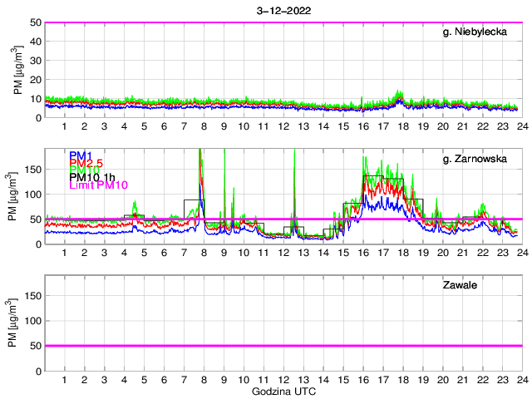The width and height of the screenshot is (532, 399).
Task: Click the magenta Limit PM10 legend entry
Action: click(96, 185)
